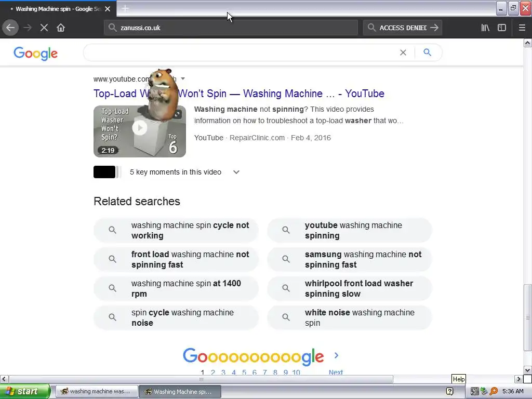Search washing machine spin at 1400 rpm

176,288
